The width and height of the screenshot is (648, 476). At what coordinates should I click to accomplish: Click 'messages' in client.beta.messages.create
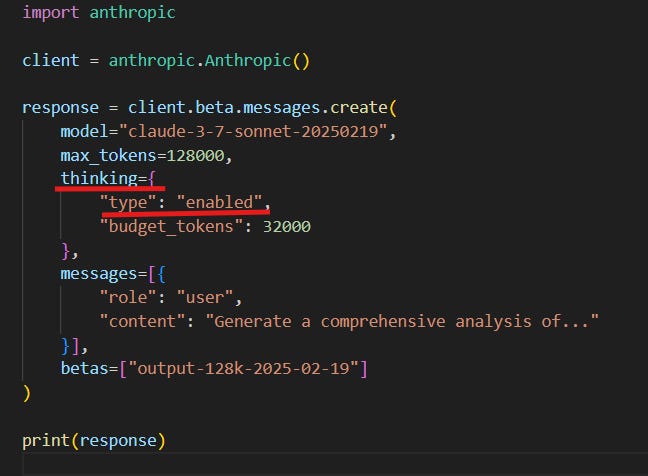tap(281, 108)
